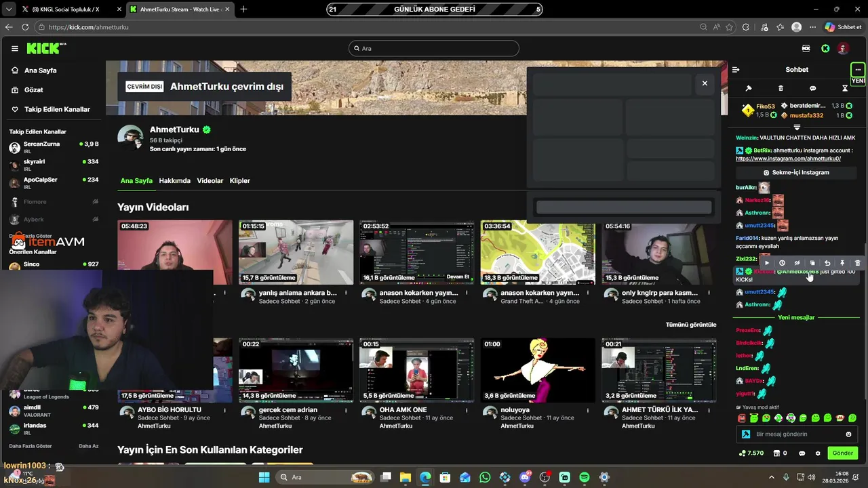Open the green KICKs currency icon in header
This screenshot has height=488, width=868.
click(x=825, y=48)
